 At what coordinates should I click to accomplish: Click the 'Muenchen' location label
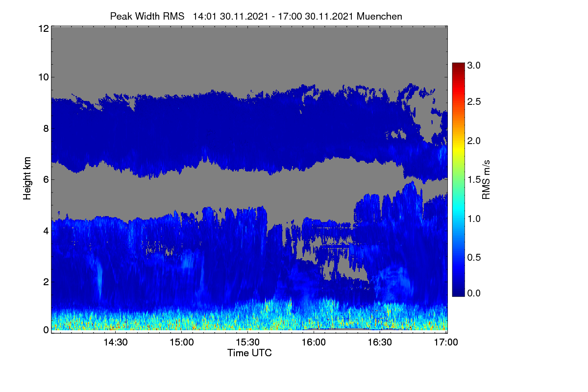(x=380, y=16)
